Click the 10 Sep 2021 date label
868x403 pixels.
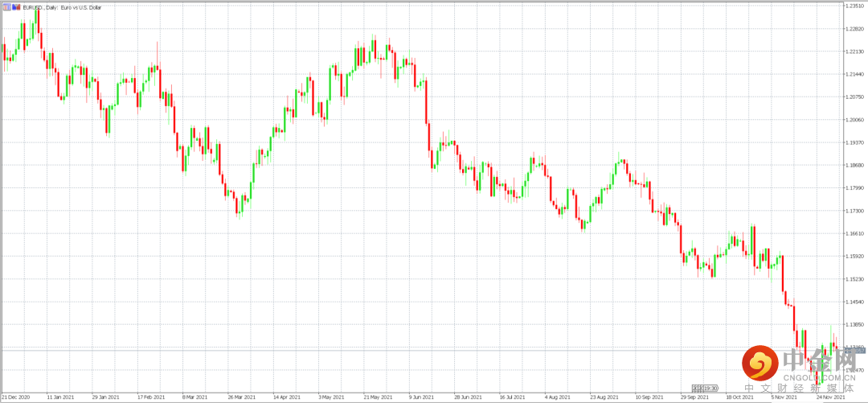pyautogui.click(x=649, y=397)
